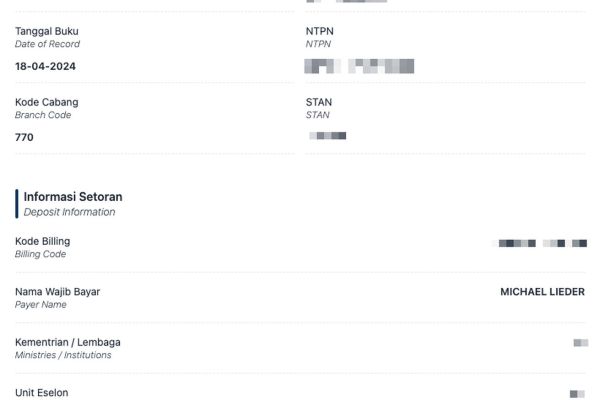Click the Ministries / Institutions subtitle
Image resolution: width=600 pixels, height=400 pixels.
click(x=63, y=355)
